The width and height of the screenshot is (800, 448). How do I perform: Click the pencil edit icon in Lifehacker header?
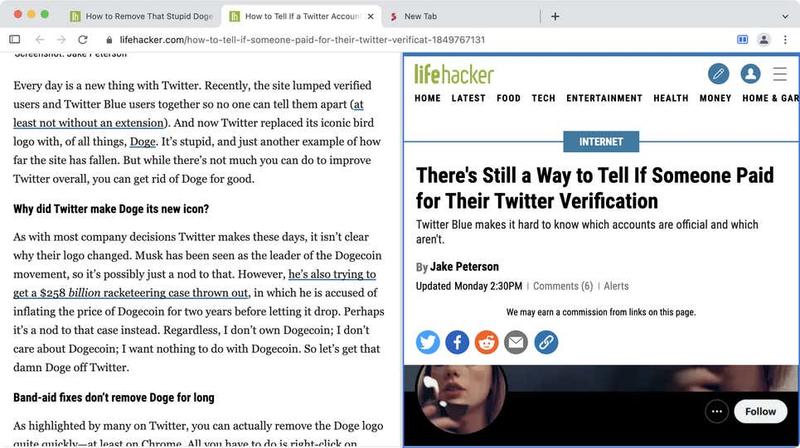718,74
